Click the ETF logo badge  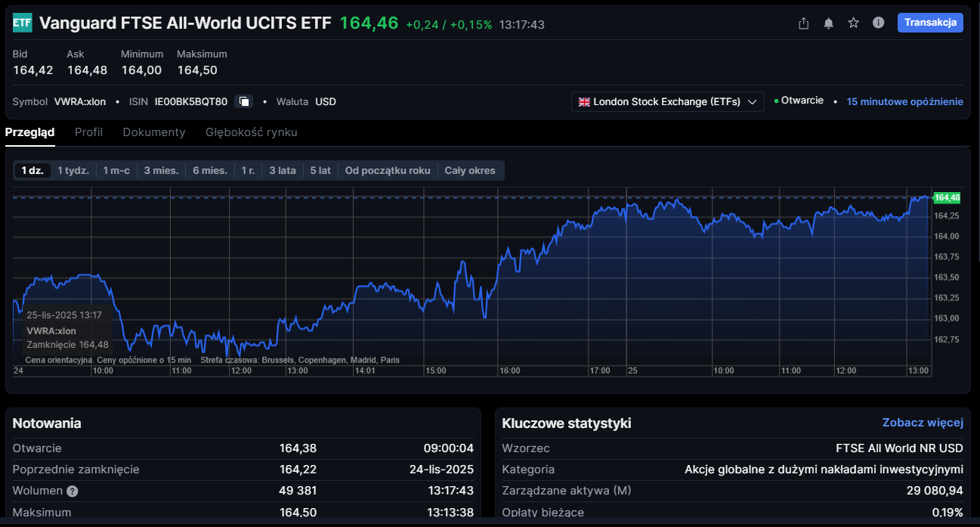click(x=23, y=23)
